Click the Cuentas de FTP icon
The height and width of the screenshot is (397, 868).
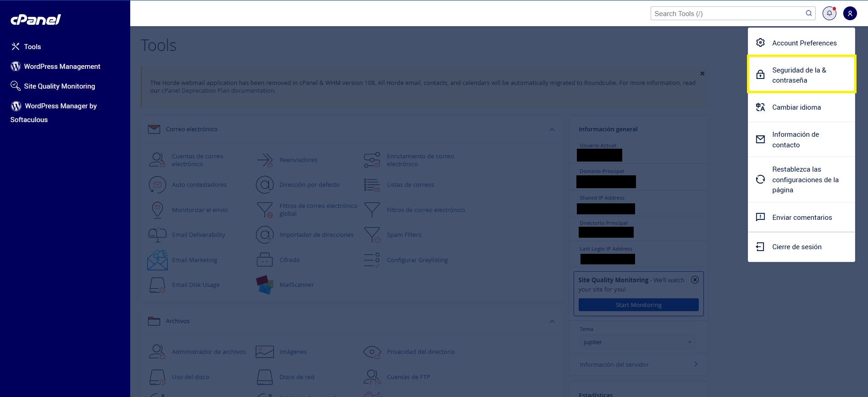coord(372,377)
